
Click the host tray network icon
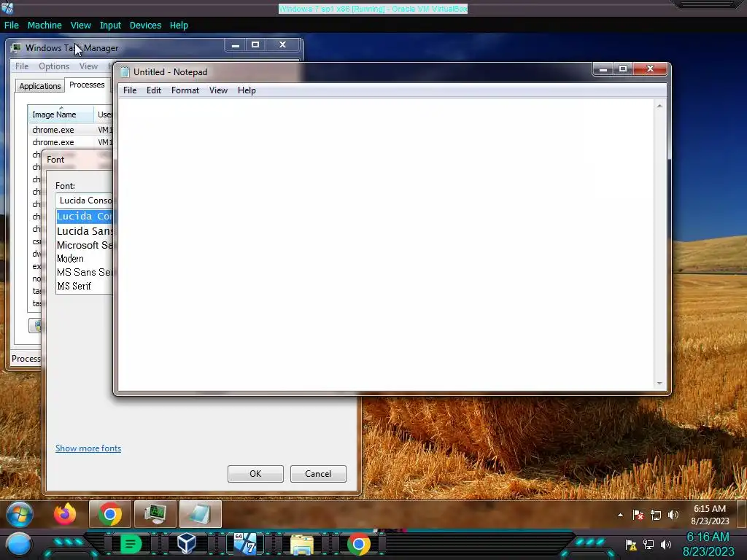(x=649, y=544)
